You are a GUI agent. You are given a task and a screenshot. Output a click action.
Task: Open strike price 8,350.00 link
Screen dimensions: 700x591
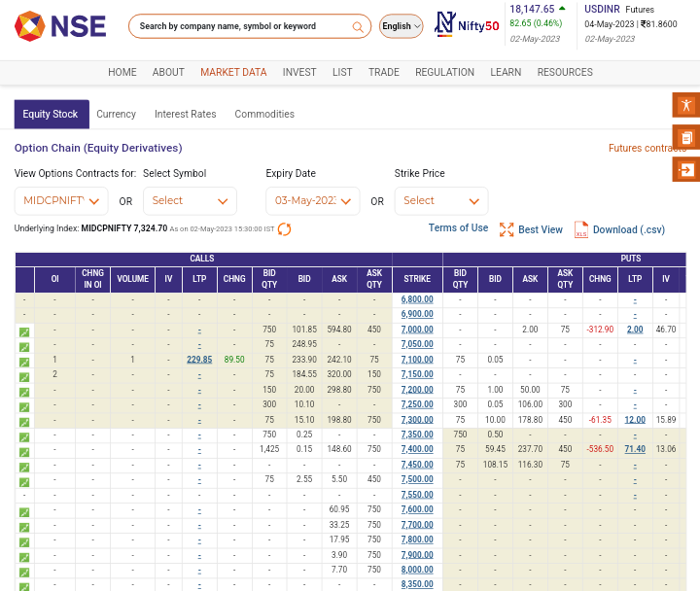point(417,584)
